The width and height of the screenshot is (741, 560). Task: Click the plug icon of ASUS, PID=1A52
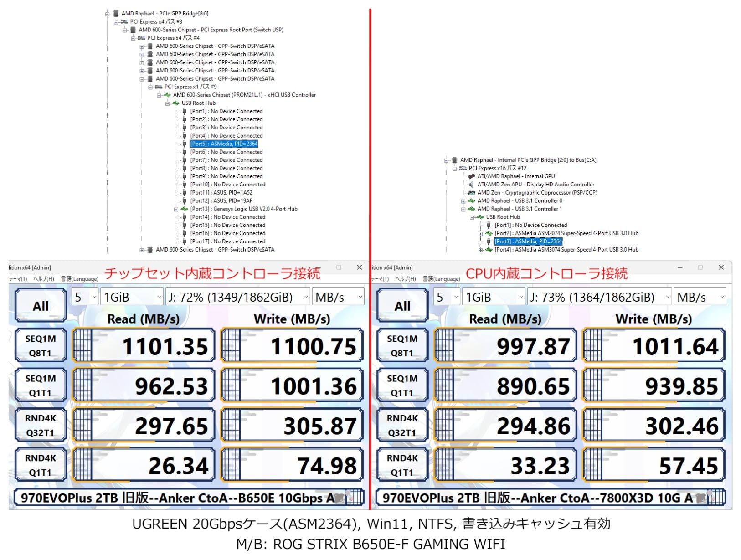pos(184,193)
